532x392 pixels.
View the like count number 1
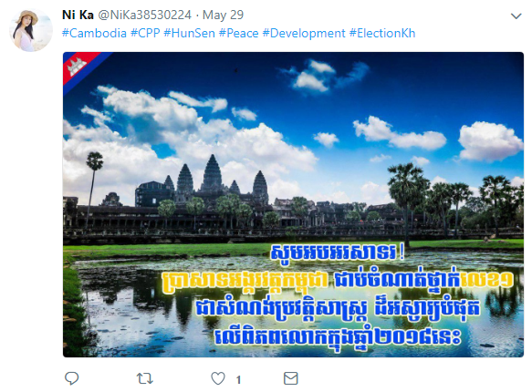[238, 380]
